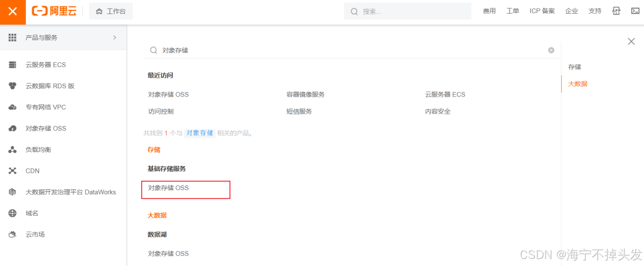Screen dimensions: 644x266
Task: Open 对象存储 OSS under 数据湖
Action: [169, 254]
